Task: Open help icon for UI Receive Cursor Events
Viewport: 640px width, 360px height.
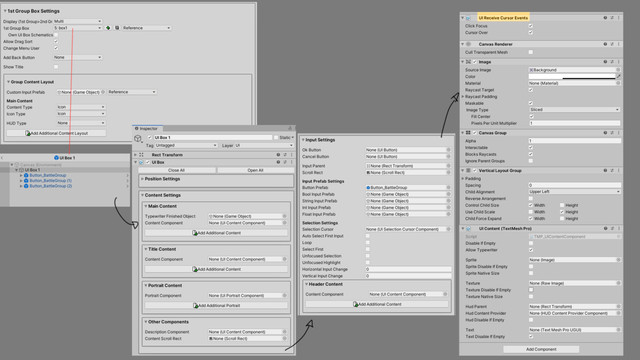Action: click(605, 18)
